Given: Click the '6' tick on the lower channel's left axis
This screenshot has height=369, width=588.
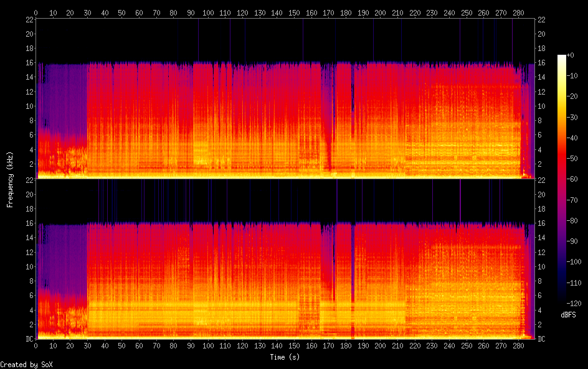Looking at the screenshot, I should tap(32, 295).
